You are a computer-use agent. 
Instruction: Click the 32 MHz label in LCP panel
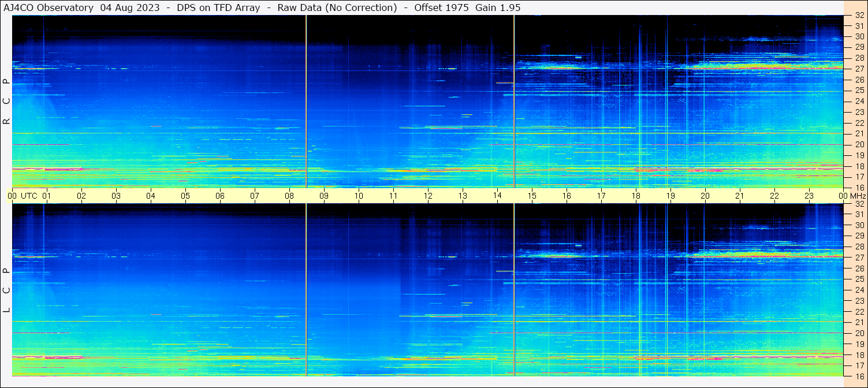pos(859,204)
